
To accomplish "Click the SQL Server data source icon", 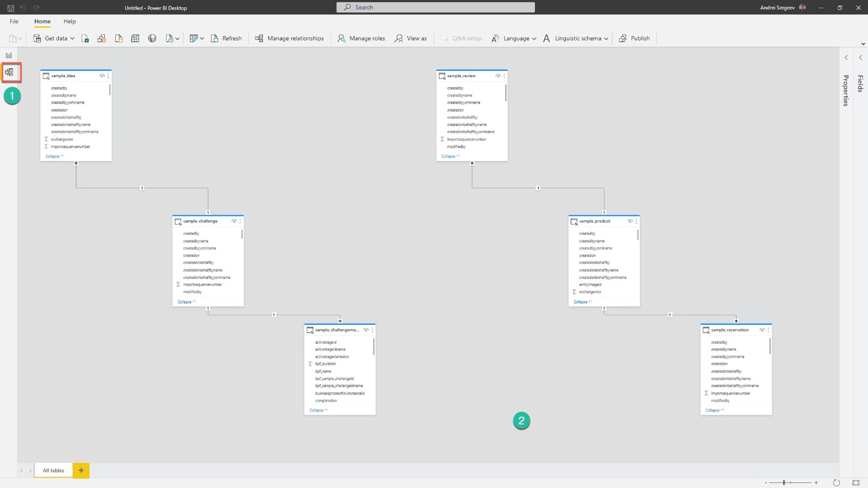I will [118, 38].
